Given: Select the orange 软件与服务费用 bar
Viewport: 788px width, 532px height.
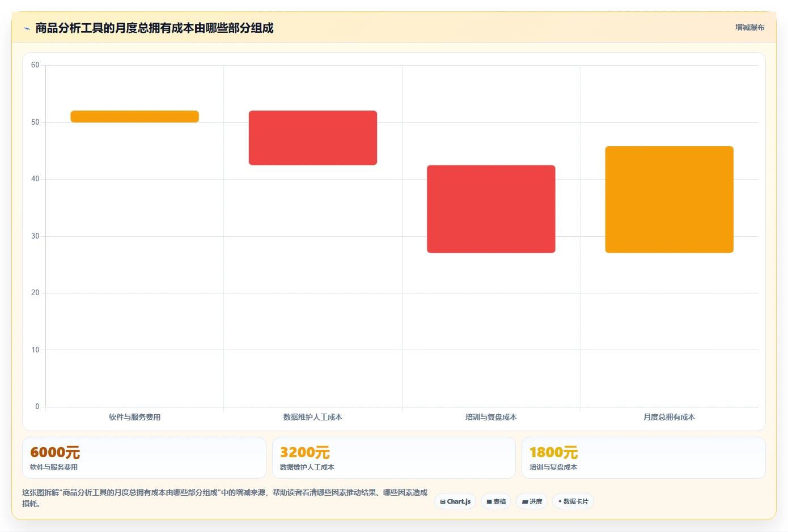Looking at the screenshot, I should coord(135,117).
